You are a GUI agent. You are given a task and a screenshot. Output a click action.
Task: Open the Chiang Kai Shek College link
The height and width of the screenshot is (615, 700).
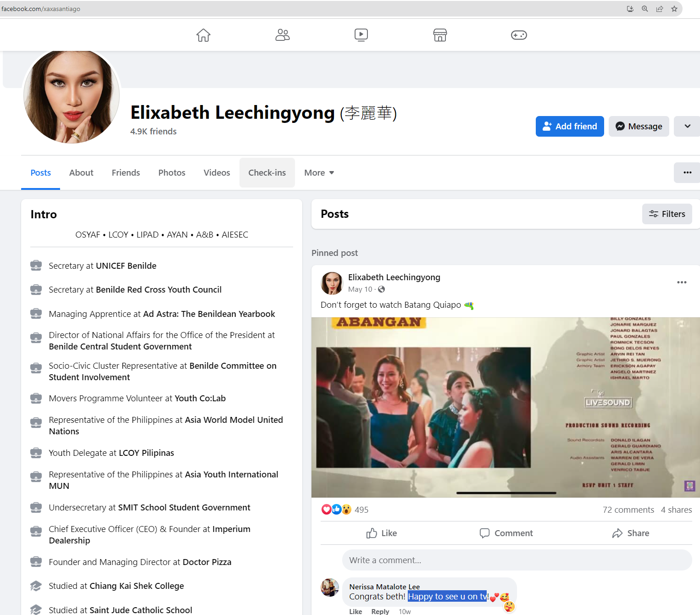(137, 586)
